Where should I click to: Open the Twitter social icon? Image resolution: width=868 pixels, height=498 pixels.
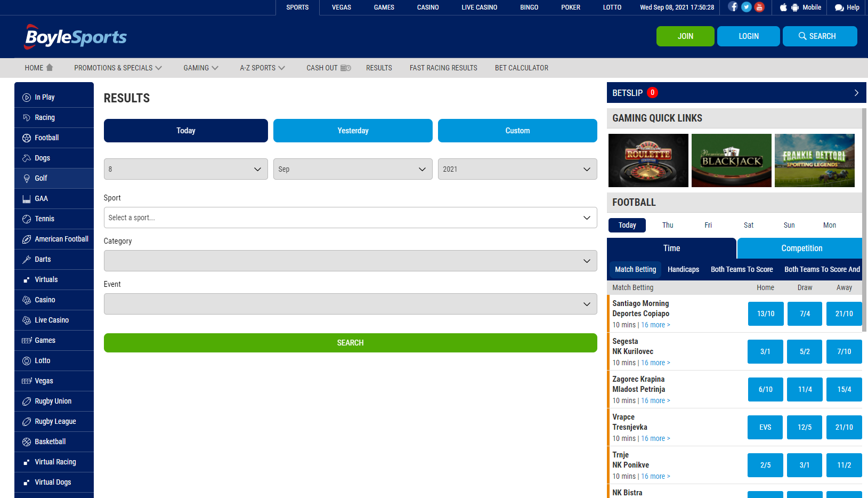(x=747, y=7)
